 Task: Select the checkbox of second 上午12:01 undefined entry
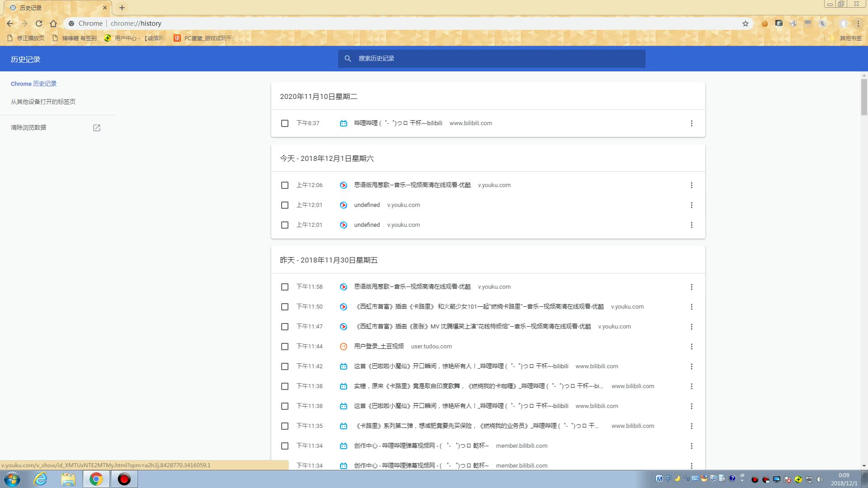coord(285,225)
